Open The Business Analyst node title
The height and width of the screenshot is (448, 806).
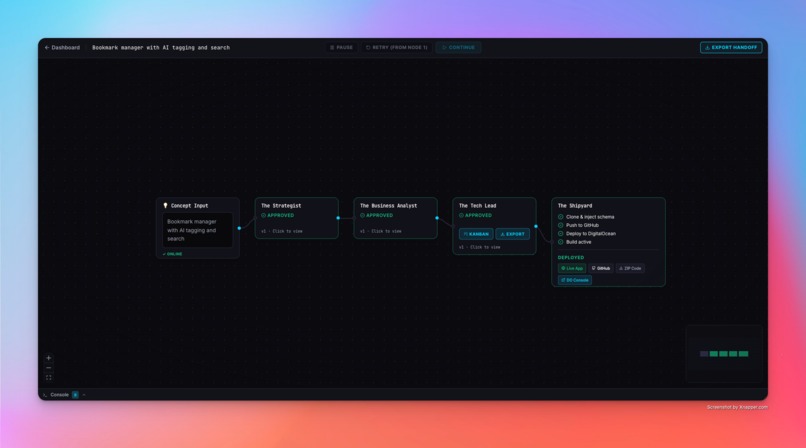(x=389, y=206)
